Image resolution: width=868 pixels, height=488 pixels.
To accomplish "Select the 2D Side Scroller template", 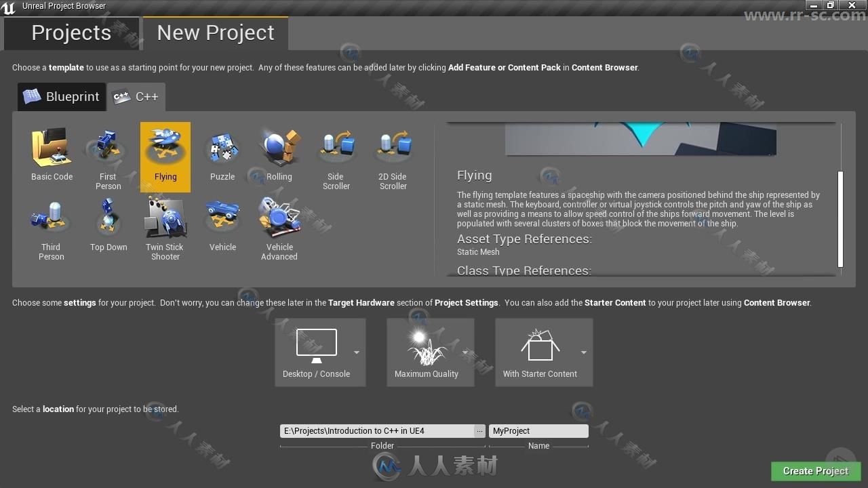I will [393, 157].
